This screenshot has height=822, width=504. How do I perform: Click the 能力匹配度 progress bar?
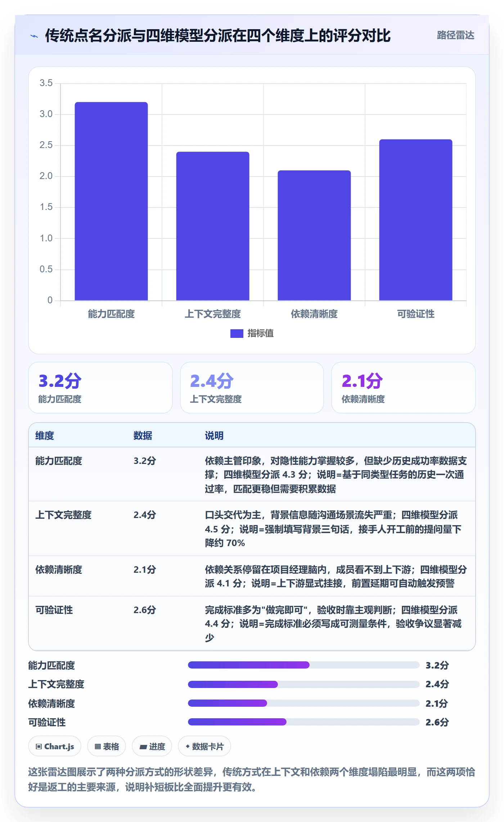(x=304, y=665)
